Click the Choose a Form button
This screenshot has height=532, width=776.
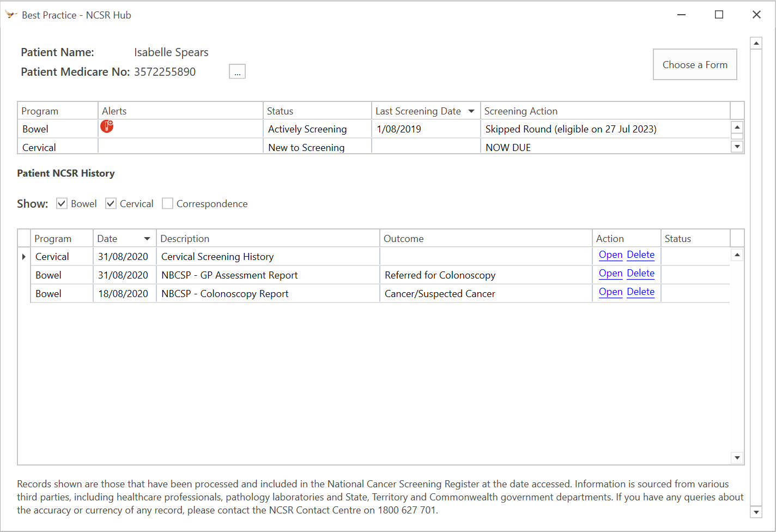(695, 64)
